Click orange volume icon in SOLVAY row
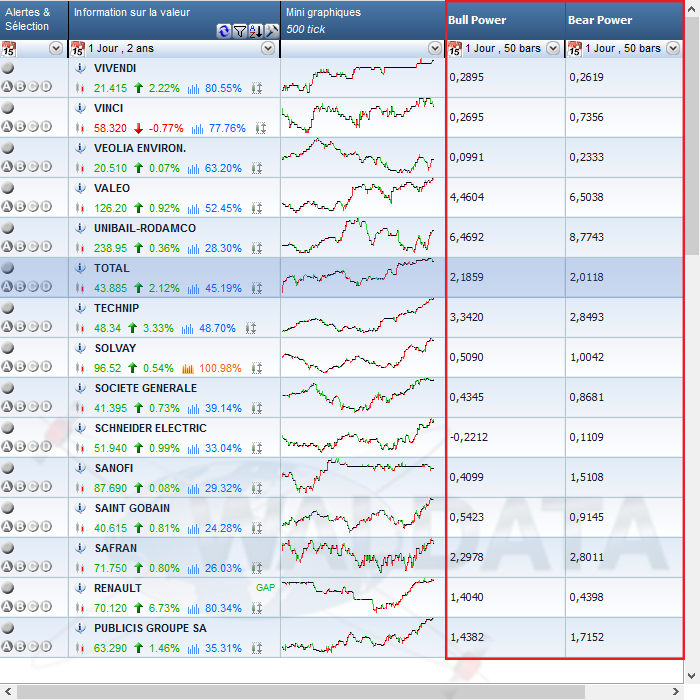Image resolution: width=700 pixels, height=700 pixels. [x=188, y=368]
